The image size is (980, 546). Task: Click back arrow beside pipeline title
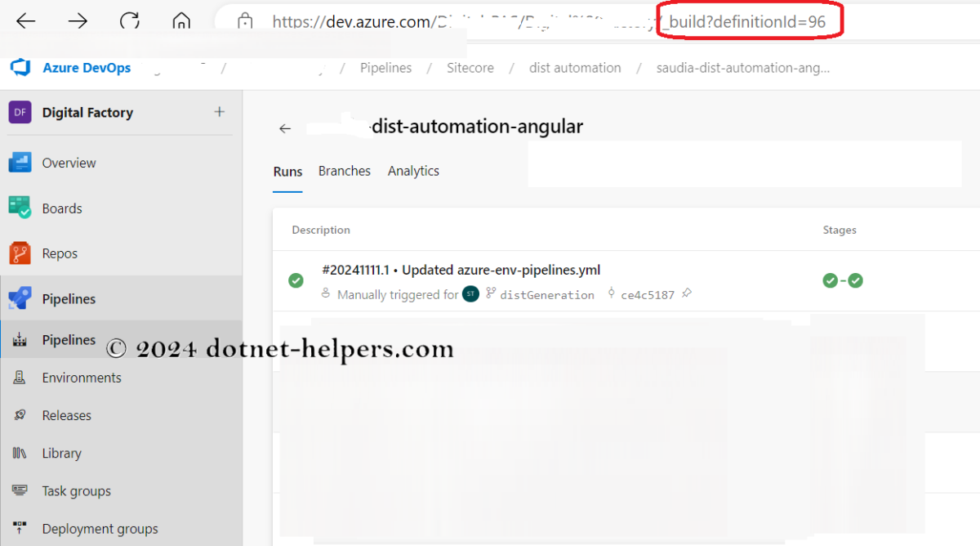pyautogui.click(x=285, y=128)
